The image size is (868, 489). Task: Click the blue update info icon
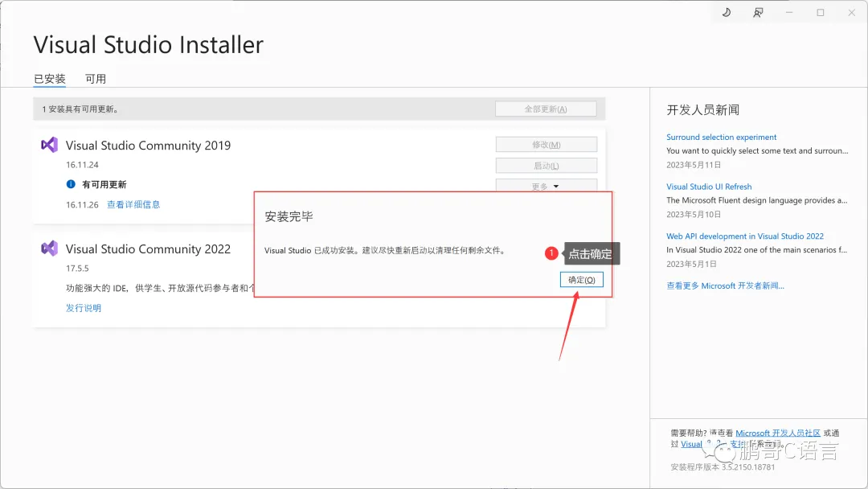tap(71, 184)
